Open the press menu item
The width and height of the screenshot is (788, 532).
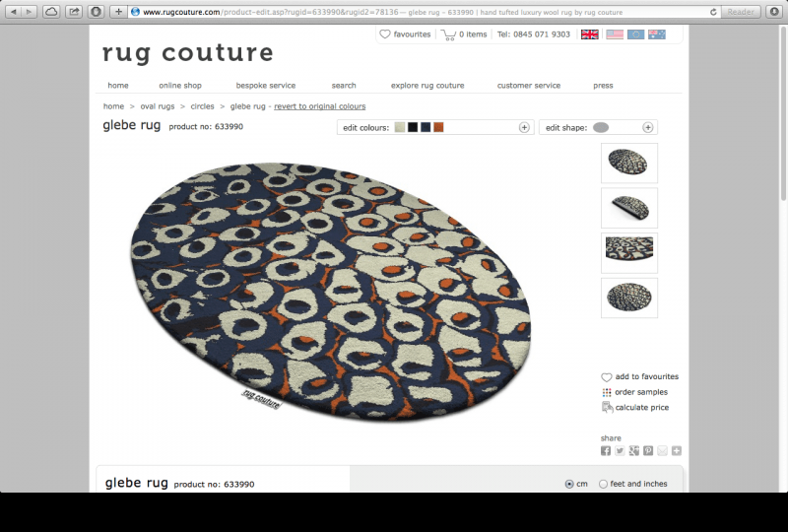tap(603, 86)
